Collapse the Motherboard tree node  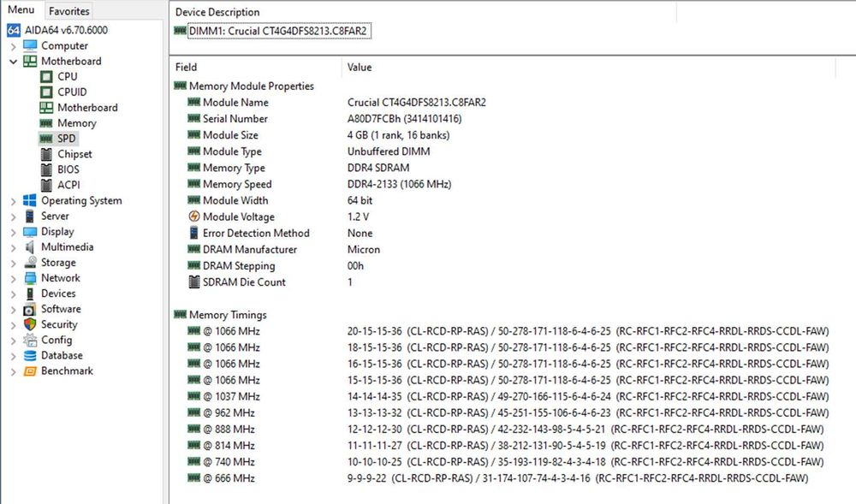click(x=14, y=62)
